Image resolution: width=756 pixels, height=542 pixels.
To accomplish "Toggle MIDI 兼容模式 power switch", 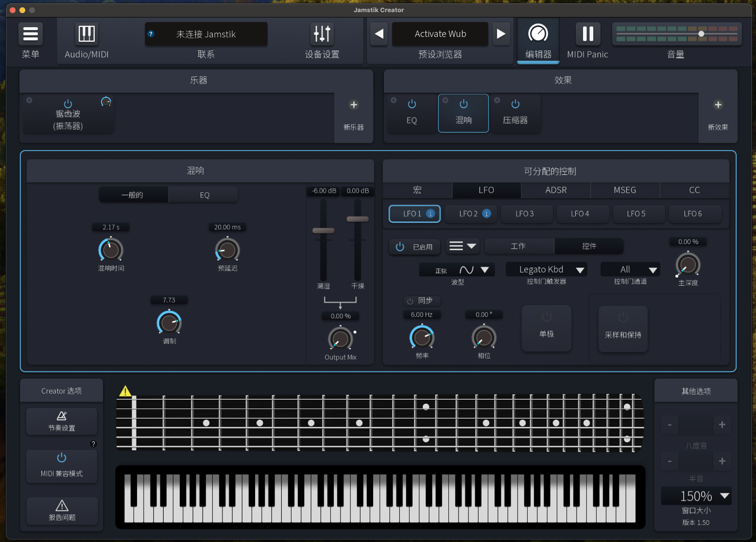I will click(x=62, y=458).
